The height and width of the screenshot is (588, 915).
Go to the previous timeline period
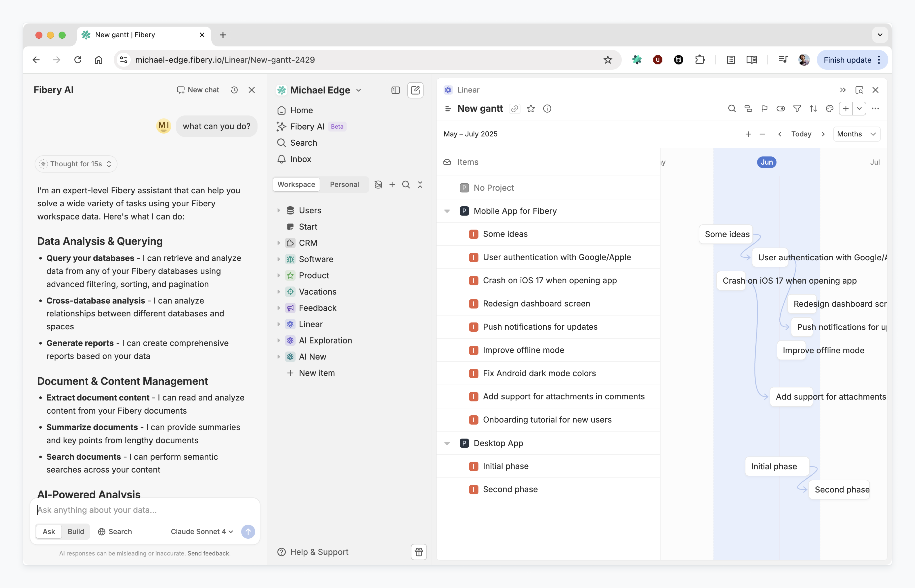click(780, 134)
